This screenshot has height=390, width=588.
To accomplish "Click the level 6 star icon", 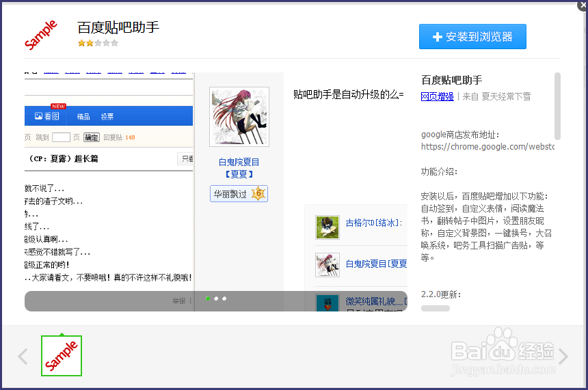I will click(x=258, y=194).
